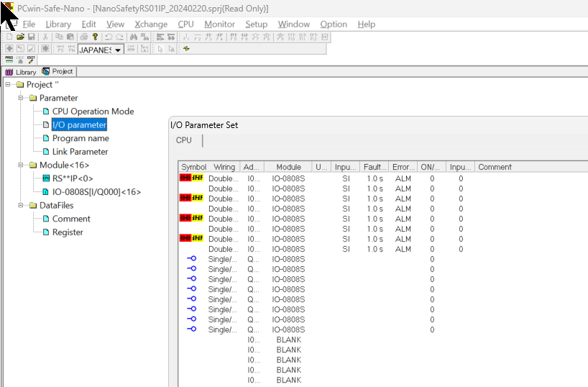Open the Setup menu
The width and height of the screenshot is (588, 387).
(x=256, y=24)
